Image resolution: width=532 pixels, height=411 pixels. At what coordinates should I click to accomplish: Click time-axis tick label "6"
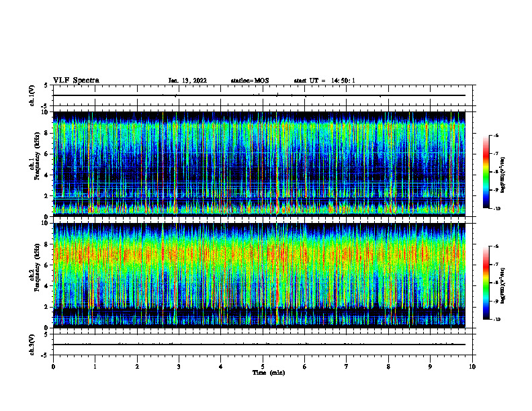pos(305,367)
